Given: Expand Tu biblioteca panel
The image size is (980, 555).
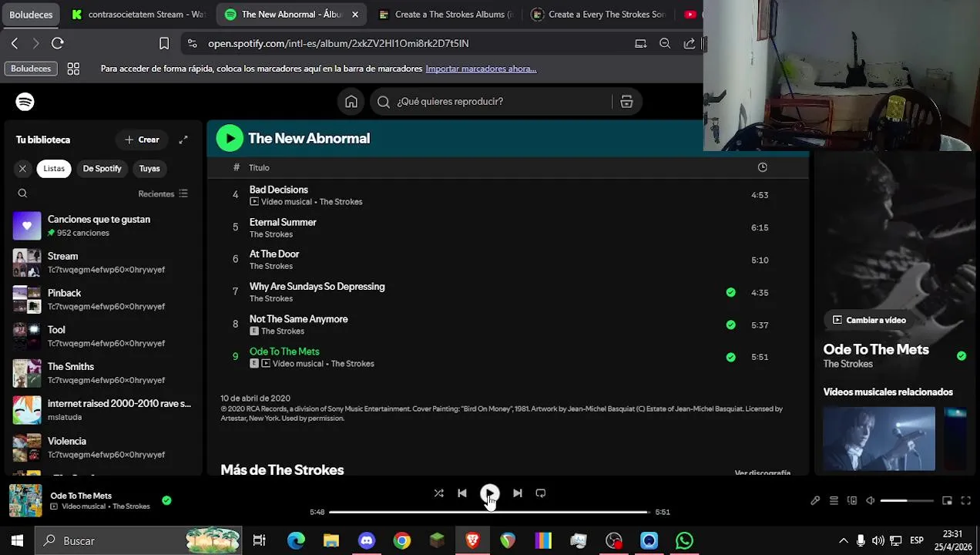Looking at the screenshot, I should pos(183,140).
